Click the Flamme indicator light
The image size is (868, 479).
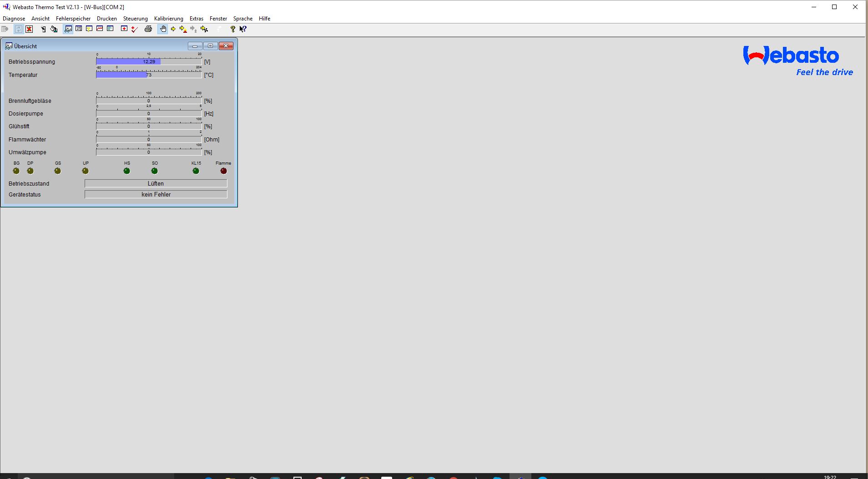point(223,171)
